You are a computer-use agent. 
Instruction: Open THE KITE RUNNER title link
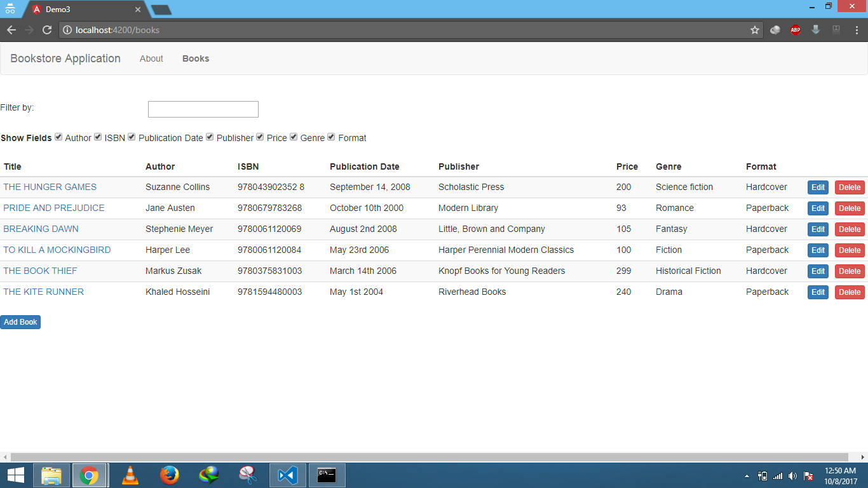(x=44, y=292)
